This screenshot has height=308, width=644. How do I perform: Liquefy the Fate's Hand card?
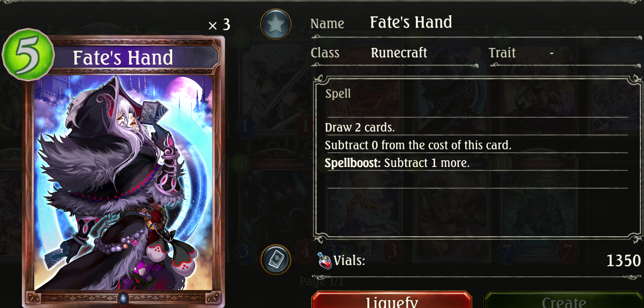pyautogui.click(x=391, y=300)
